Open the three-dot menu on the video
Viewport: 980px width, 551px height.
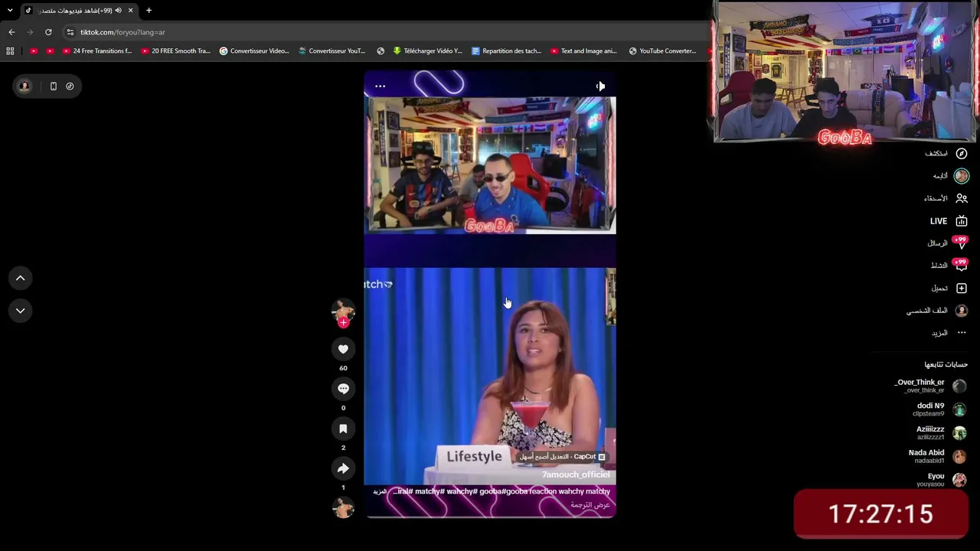380,86
